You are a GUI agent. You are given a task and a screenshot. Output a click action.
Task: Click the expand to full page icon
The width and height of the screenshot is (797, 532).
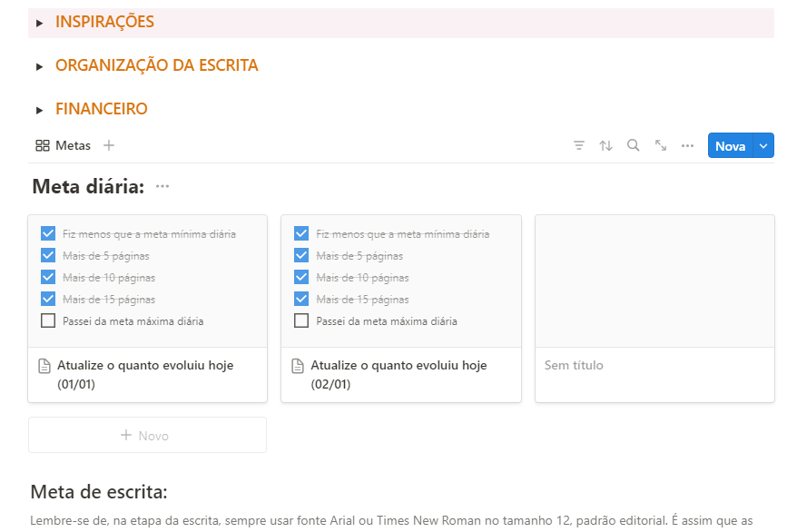661,145
